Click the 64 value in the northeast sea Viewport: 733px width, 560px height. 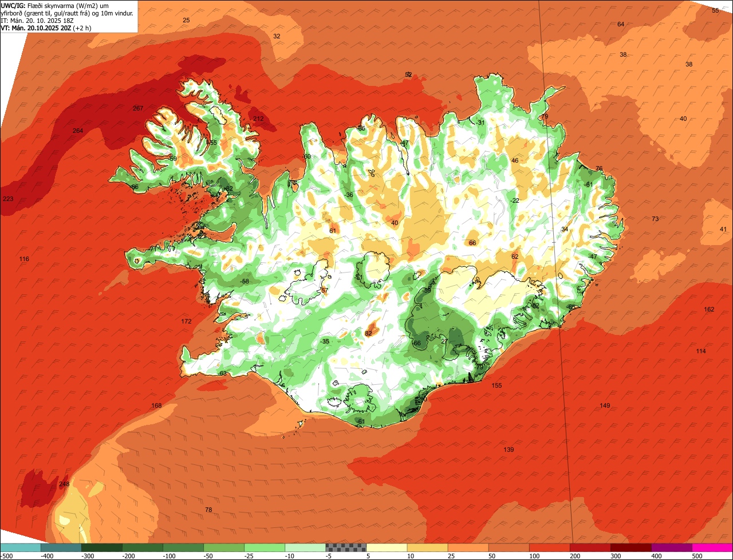[621, 24]
